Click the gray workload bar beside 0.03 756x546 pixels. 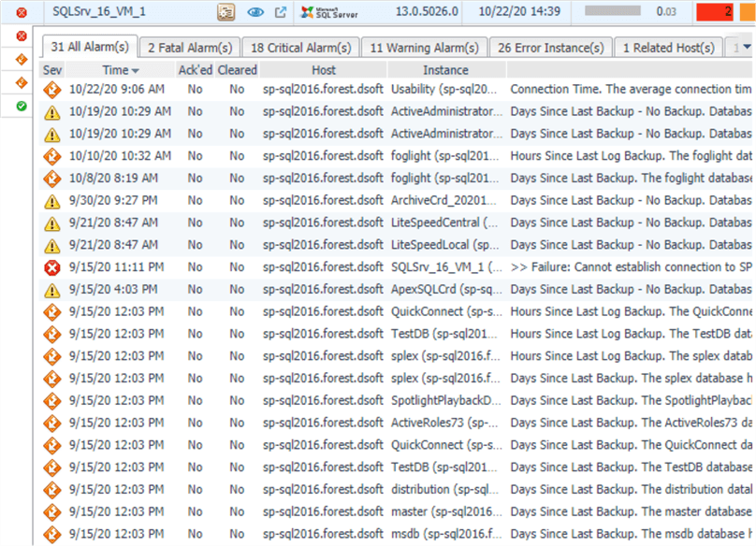coord(613,11)
